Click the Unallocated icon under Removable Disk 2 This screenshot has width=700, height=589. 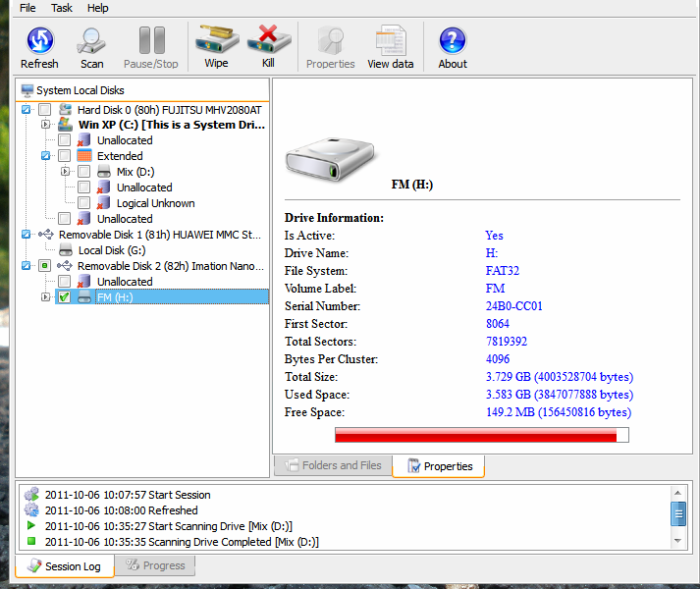coord(83,282)
